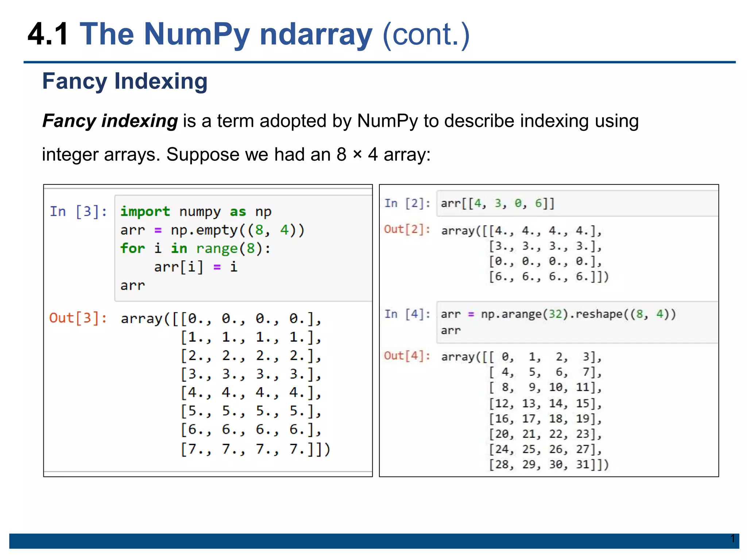
Task: Click the slide page number 1
Action: tap(732, 538)
